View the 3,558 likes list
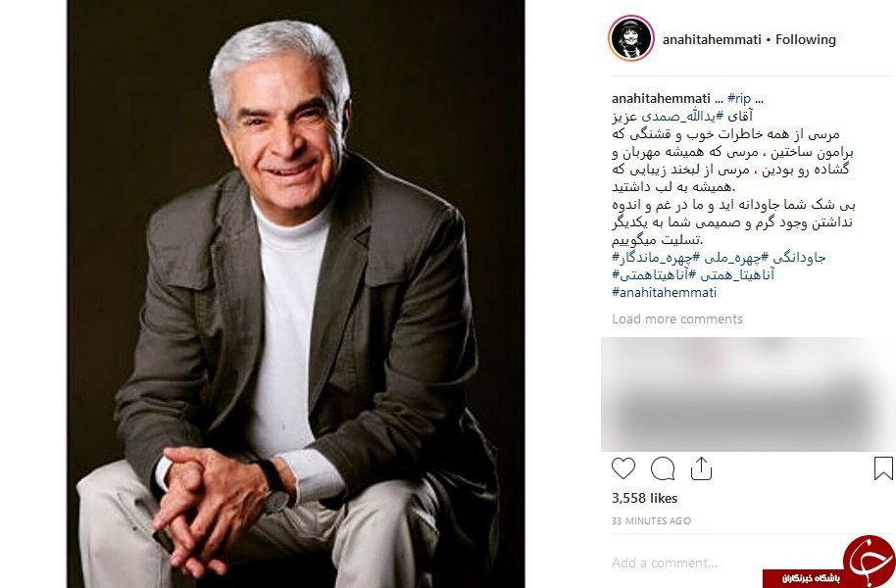 pyautogui.click(x=644, y=498)
